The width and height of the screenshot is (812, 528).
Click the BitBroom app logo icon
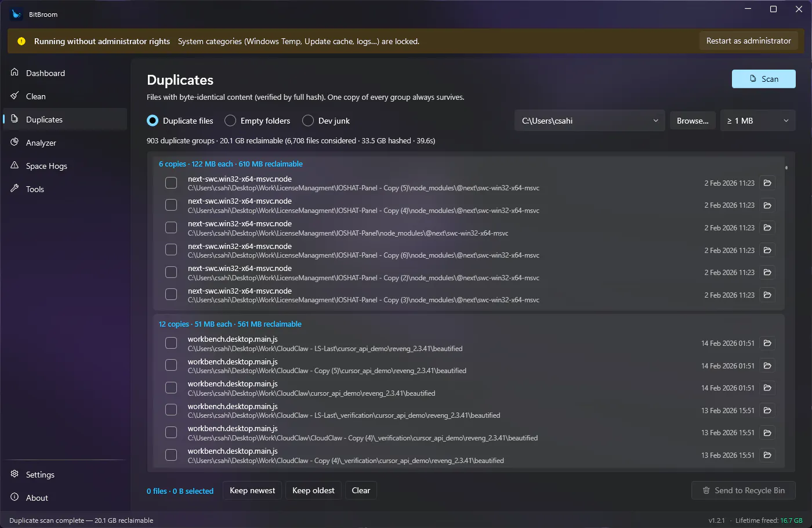(x=17, y=14)
